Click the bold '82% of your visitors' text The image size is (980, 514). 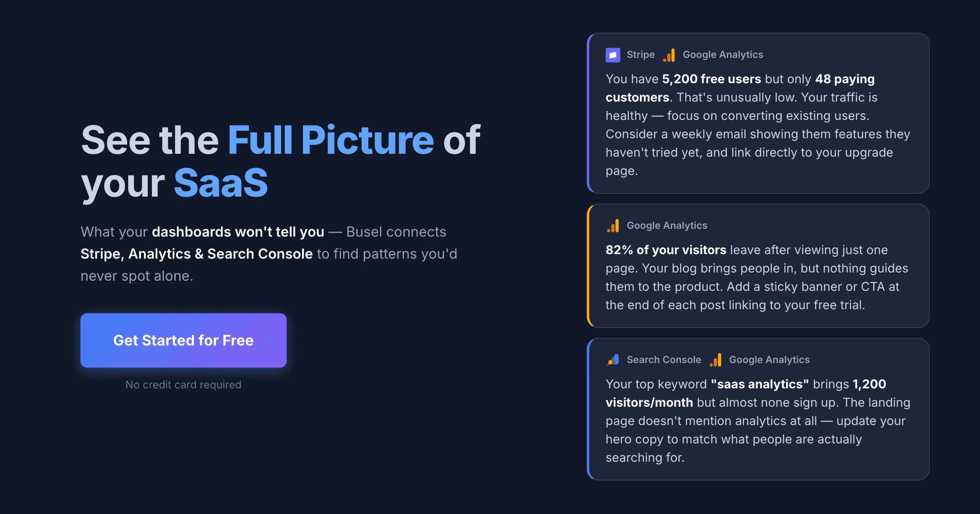click(666, 250)
